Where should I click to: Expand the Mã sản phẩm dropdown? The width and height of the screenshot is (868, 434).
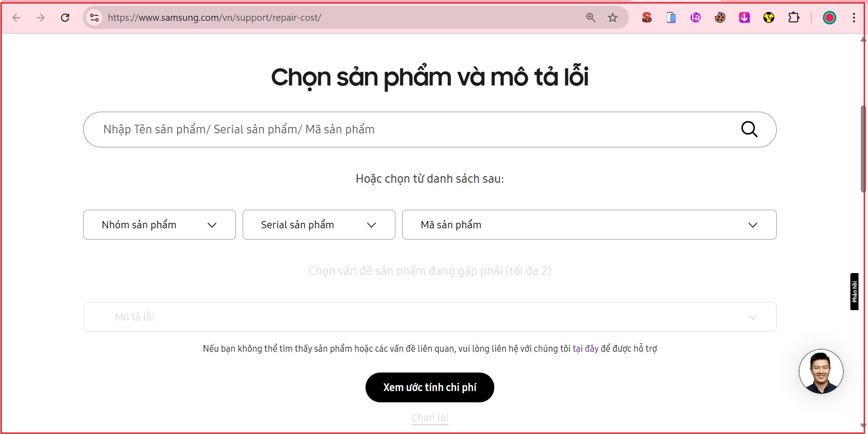[x=589, y=225]
